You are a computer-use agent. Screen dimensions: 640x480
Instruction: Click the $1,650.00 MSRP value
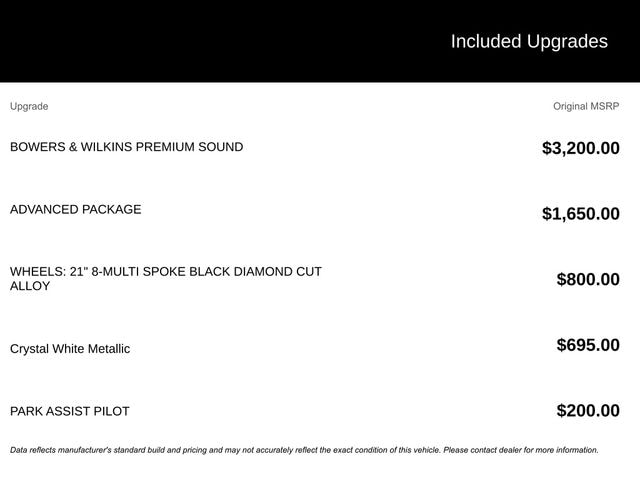(x=580, y=214)
